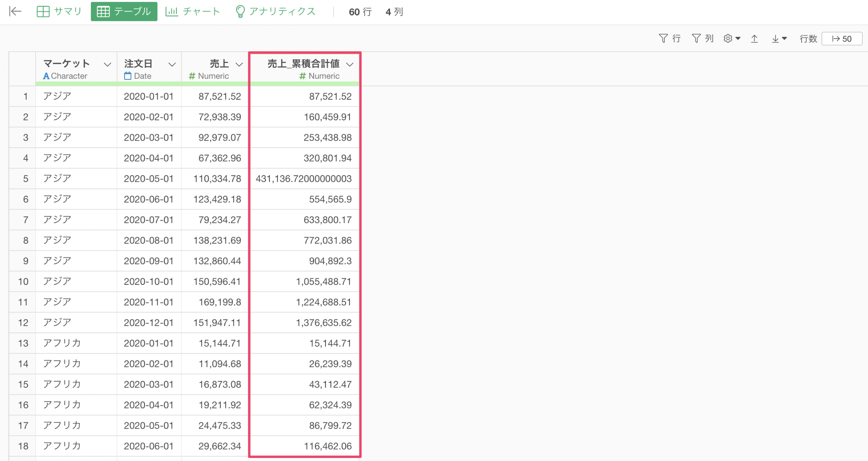Image resolution: width=868 pixels, height=461 pixels.
Task: Select the cell 87,521.52 in 売上 column
Action: (215, 96)
